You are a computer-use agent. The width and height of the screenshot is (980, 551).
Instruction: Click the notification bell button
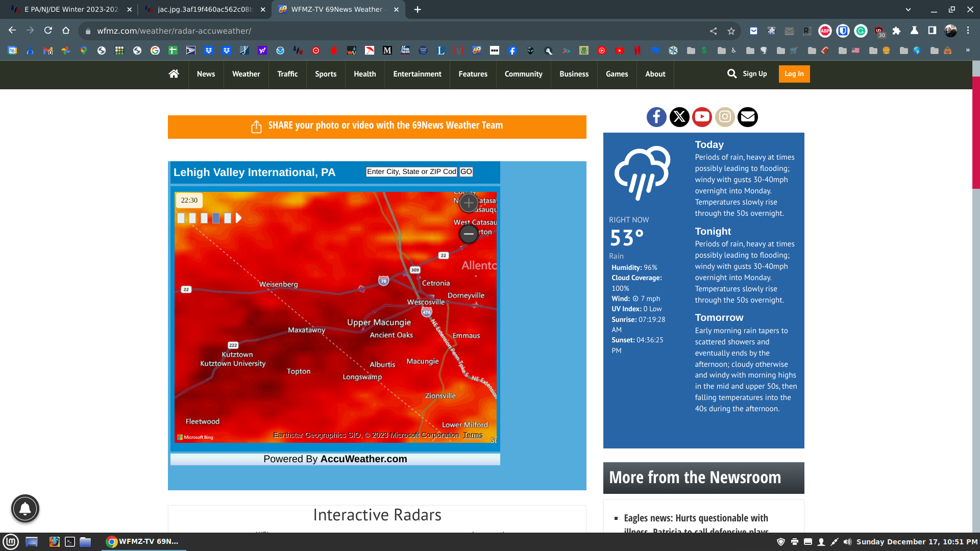(x=25, y=509)
